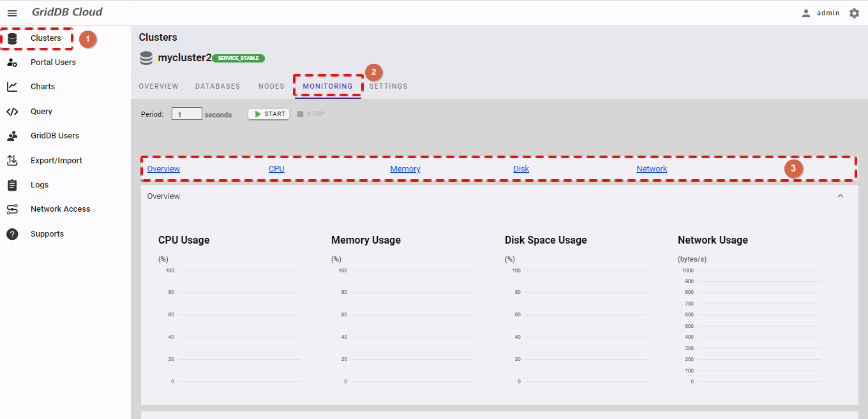Click the Portal Users icon
The height and width of the screenshot is (419, 868).
12,62
